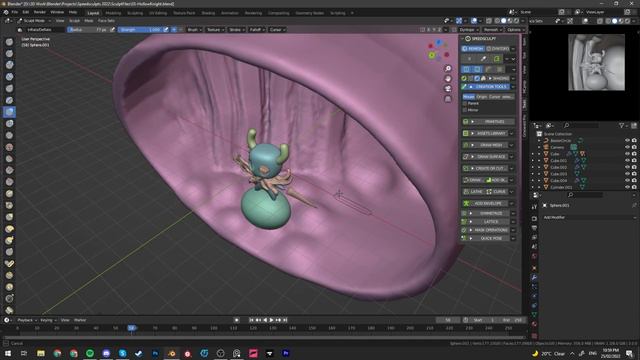Click the camera render preview thumbnail
Viewport: 640px width, 360px height.
tap(596, 62)
